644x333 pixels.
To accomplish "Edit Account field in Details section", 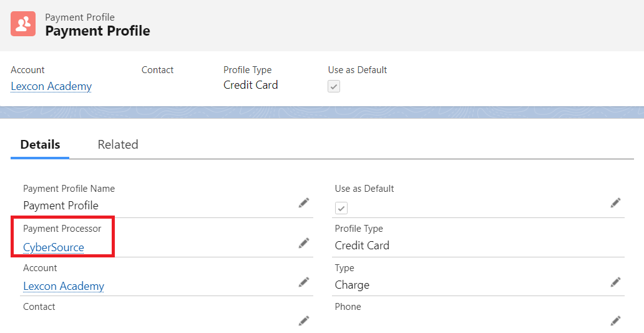I will (x=304, y=282).
